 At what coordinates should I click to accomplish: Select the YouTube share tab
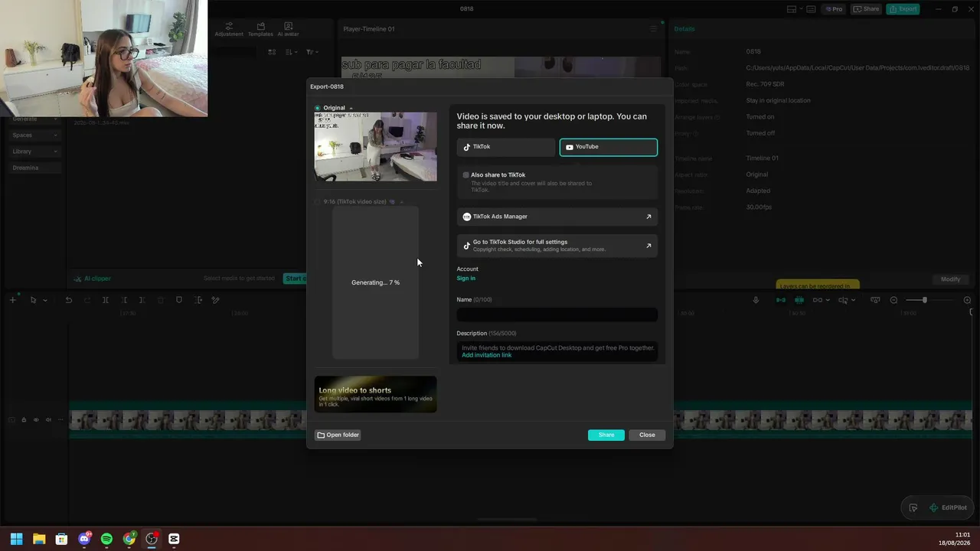pyautogui.click(x=609, y=147)
